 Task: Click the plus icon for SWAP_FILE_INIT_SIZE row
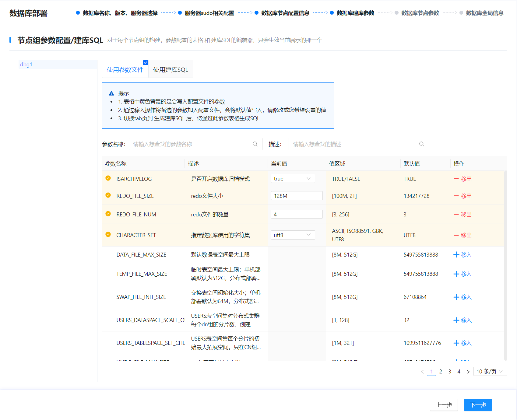pyautogui.click(x=456, y=297)
